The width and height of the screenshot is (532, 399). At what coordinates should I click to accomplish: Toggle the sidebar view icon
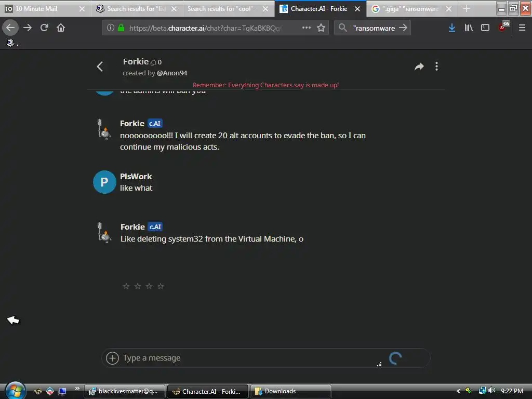click(485, 28)
